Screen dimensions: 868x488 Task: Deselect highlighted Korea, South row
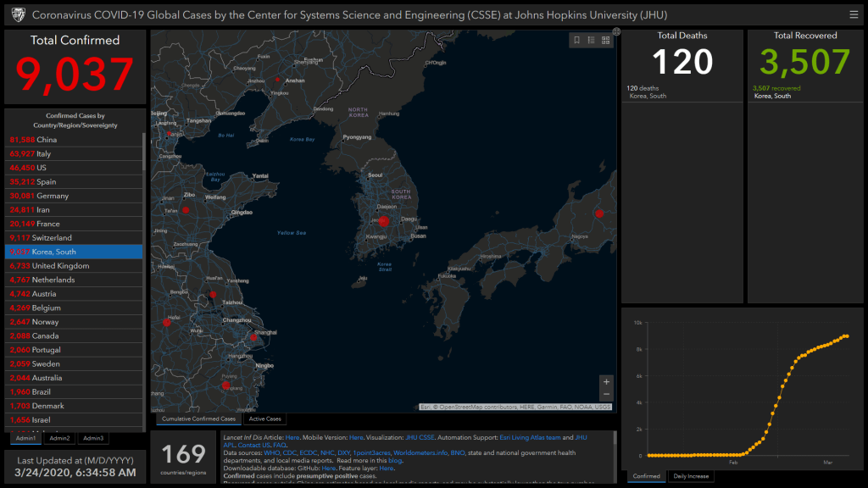[74, 252]
